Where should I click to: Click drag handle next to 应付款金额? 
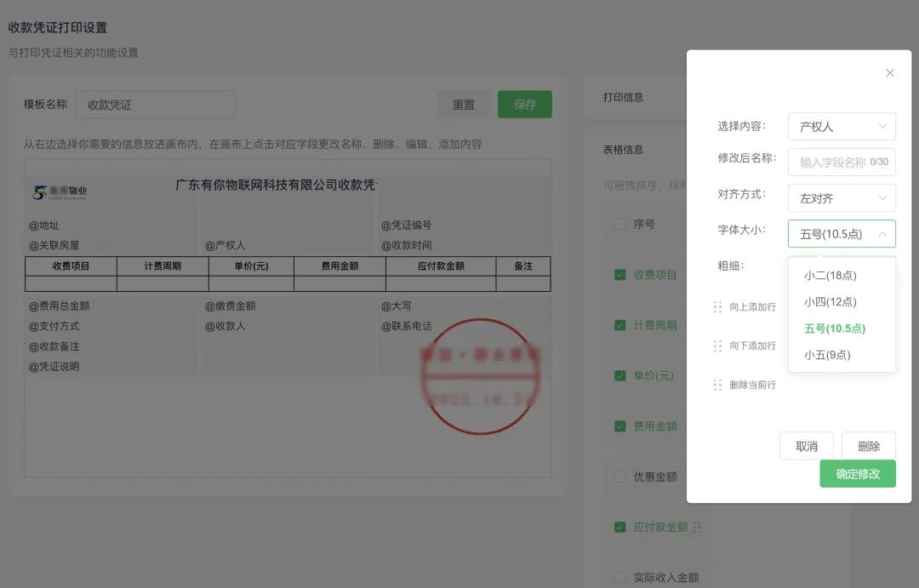[697, 527]
